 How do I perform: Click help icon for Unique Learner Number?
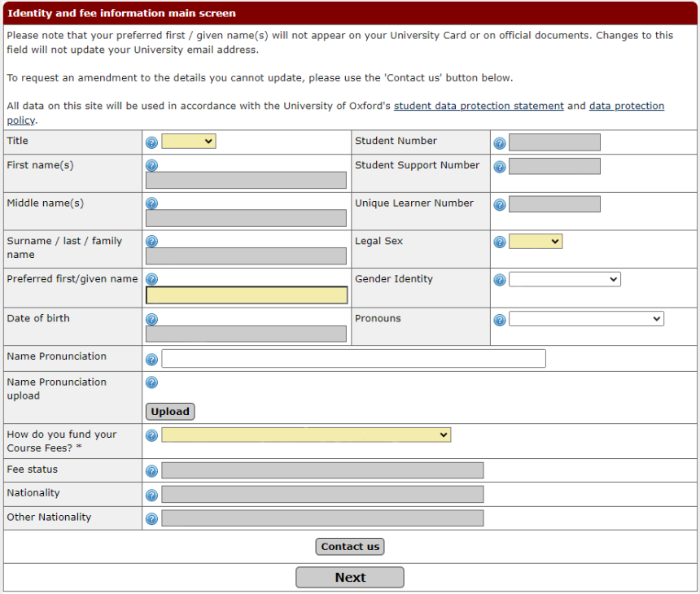(x=500, y=204)
